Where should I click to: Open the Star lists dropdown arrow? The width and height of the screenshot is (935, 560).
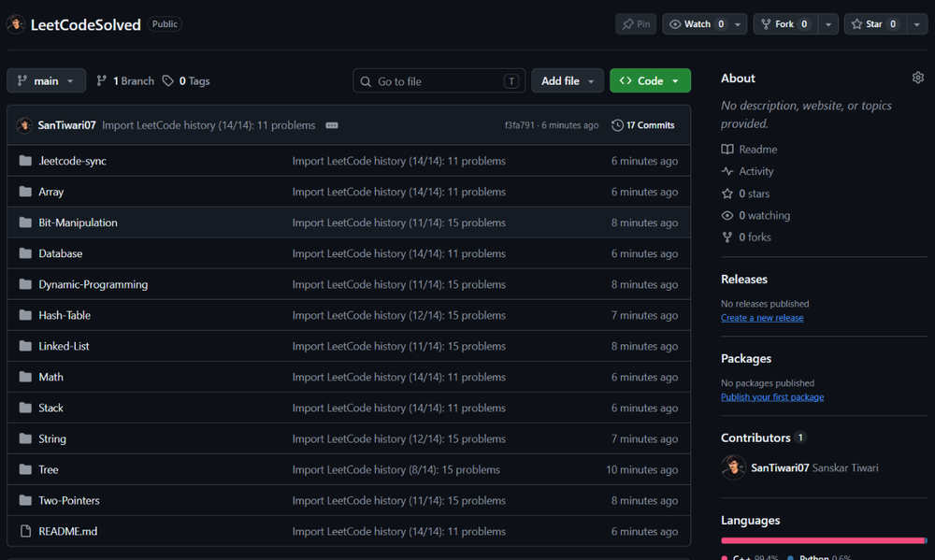(917, 24)
